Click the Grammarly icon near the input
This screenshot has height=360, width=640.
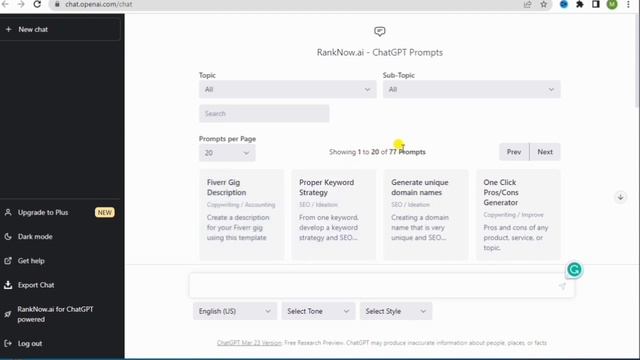[x=574, y=270]
